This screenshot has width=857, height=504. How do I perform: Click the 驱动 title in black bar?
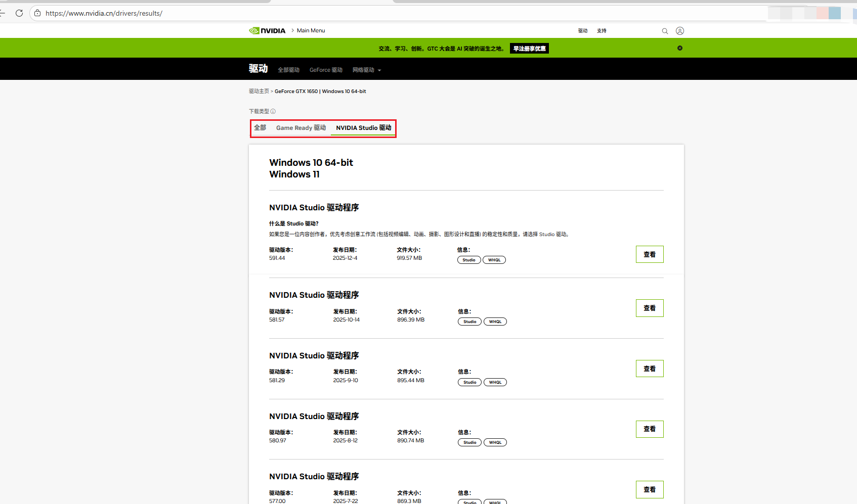pyautogui.click(x=258, y=69)
